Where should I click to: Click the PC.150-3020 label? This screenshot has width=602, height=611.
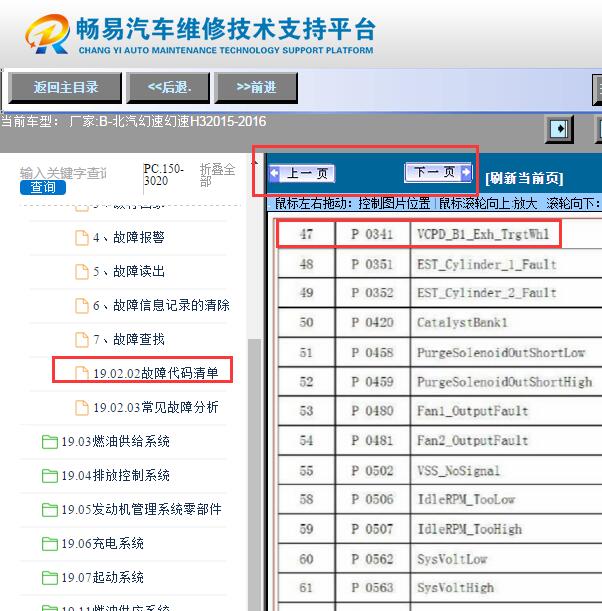coord(163,175)
